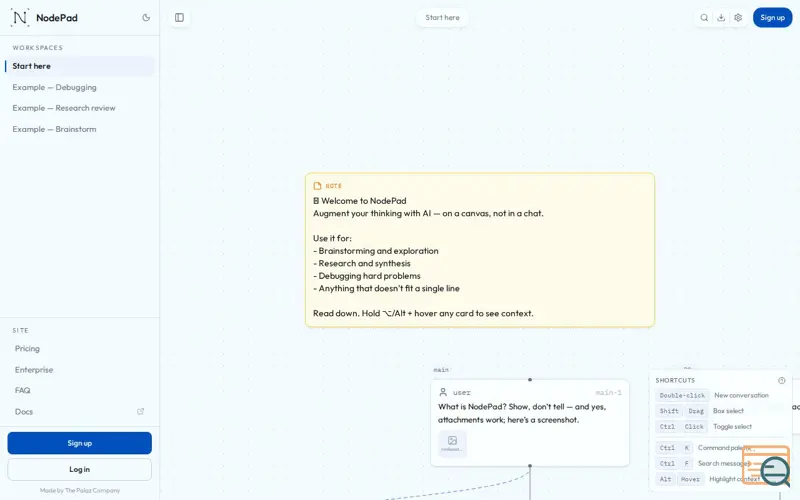Click the Sign up button in top bar
This screenshot has width=800, height=500.
pos(772,17)
